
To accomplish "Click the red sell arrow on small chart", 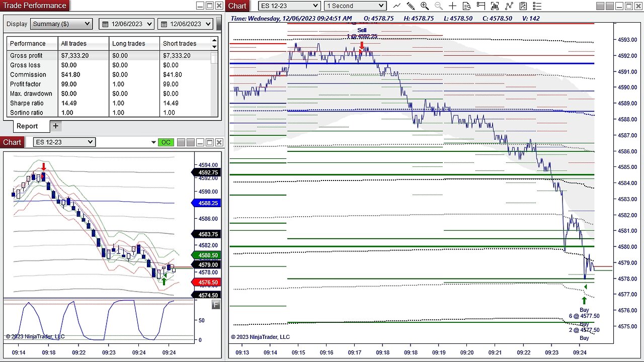I will click(44, 167).
